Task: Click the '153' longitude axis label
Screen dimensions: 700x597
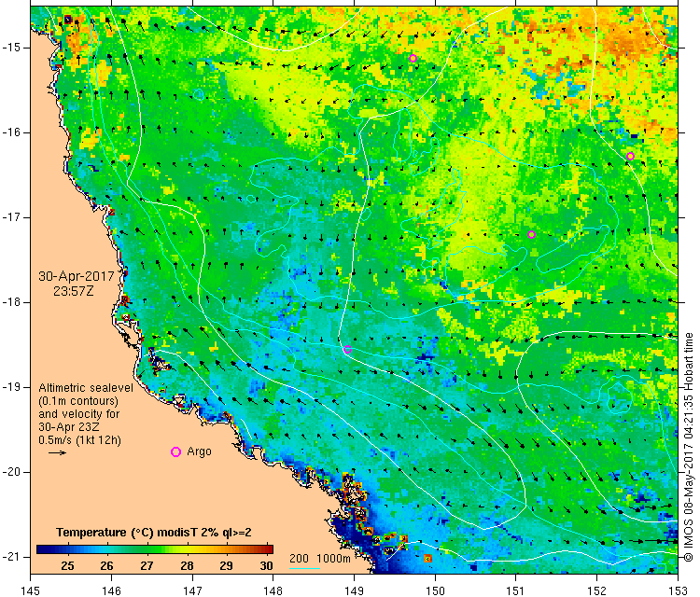Action: click(x=678, y=590)
